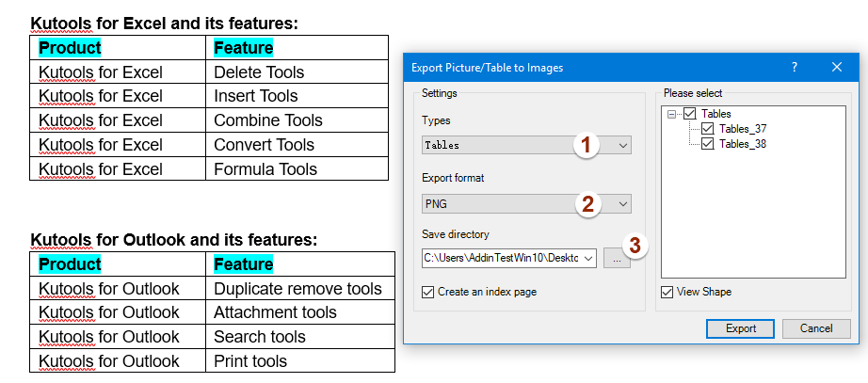The height and width of the screenshot is (383, 868).
Task: Toggle the Create an index page checkbox
Action: click(x=429, y=292)
